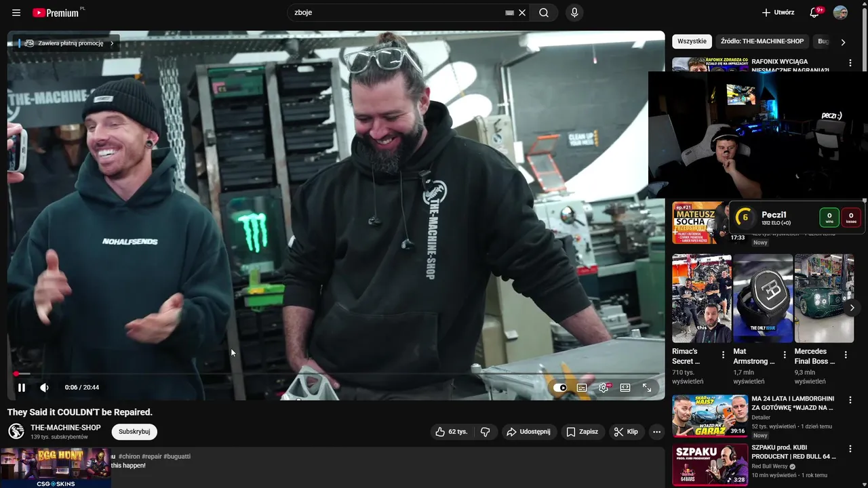Open options for Lamborghini Detailer video

click(x=850, y=400)
